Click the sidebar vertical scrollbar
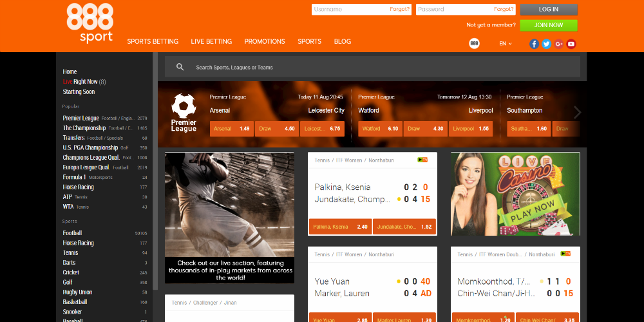Image resolution: width=644 pixels, height=322 pixels. 155,171
